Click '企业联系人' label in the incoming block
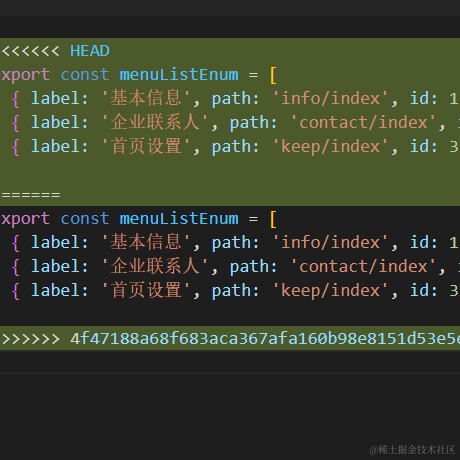The height and width of the screenshot is (460, 460). click(x=155, y=266)
